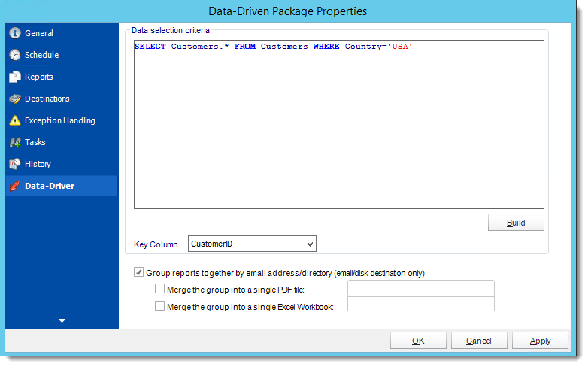Go to the Reports section

(x=62, y=77)
